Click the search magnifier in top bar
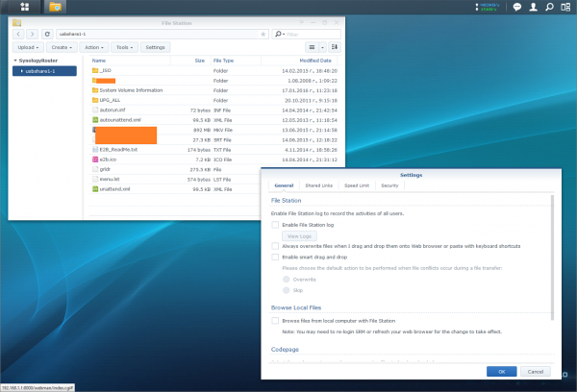 (549, 7)
